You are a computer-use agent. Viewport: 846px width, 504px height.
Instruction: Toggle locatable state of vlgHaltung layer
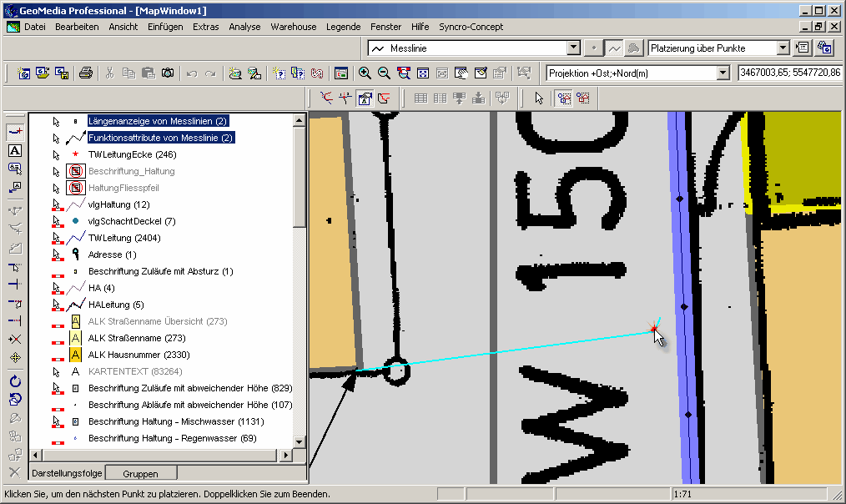pos(57,204)
